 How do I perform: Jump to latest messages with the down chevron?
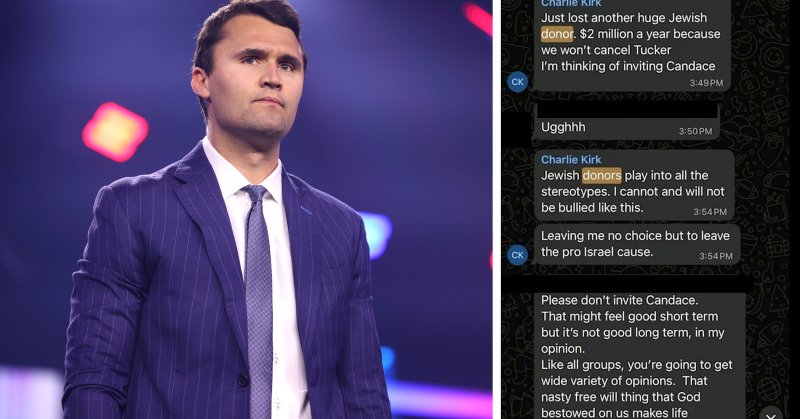(x=771, y=415)
